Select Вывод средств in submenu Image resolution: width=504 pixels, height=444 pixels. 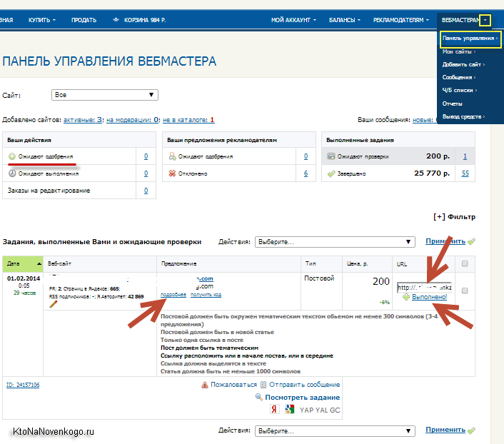click(463, 116)
